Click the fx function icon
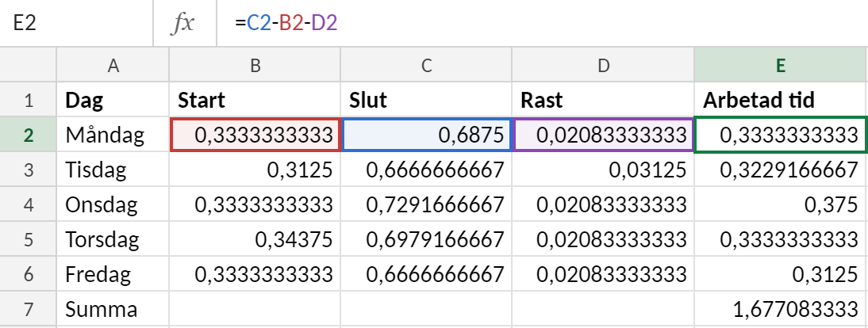 point(183,23)
